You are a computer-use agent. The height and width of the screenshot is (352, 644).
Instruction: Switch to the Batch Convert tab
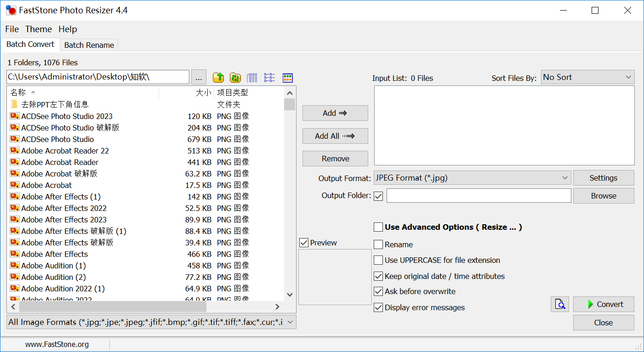point(30,44)
